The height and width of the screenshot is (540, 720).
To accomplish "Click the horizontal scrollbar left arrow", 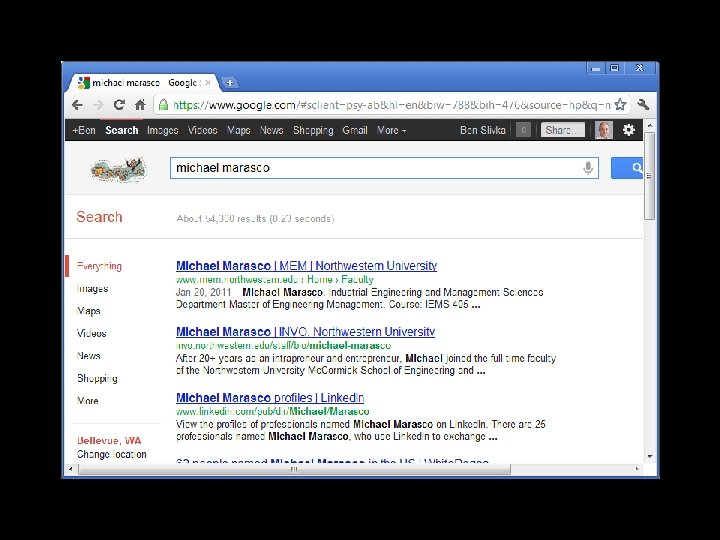I will pos(71,469).
